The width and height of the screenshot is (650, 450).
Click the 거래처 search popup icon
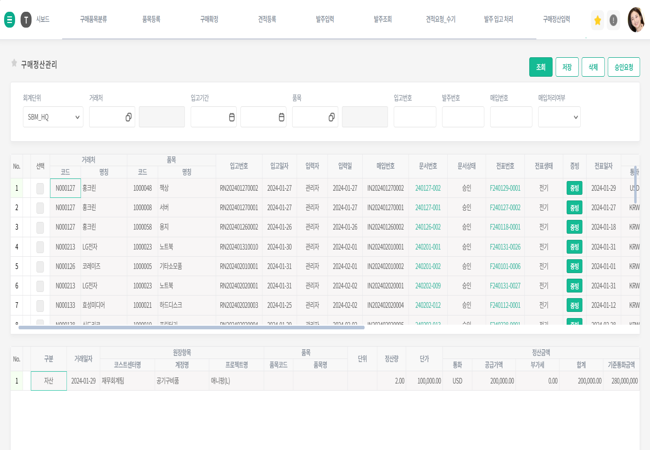coord(128,117)
